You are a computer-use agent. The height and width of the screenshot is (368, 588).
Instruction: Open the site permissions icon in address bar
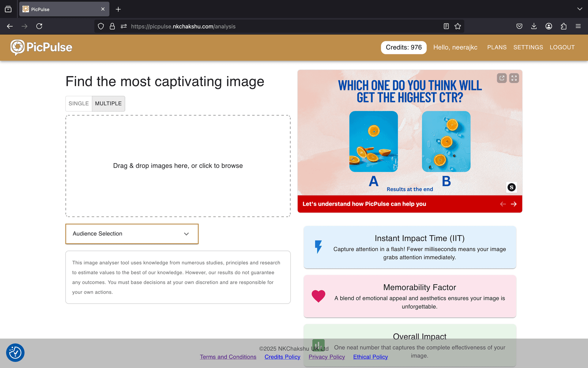tap(124, 26)
